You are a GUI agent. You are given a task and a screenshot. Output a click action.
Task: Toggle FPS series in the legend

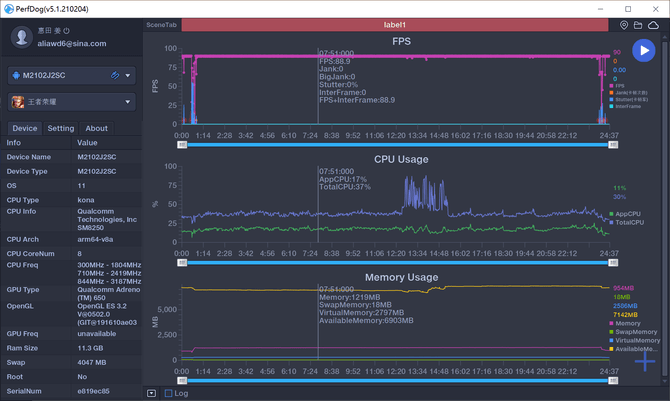[x=617, y=86]
